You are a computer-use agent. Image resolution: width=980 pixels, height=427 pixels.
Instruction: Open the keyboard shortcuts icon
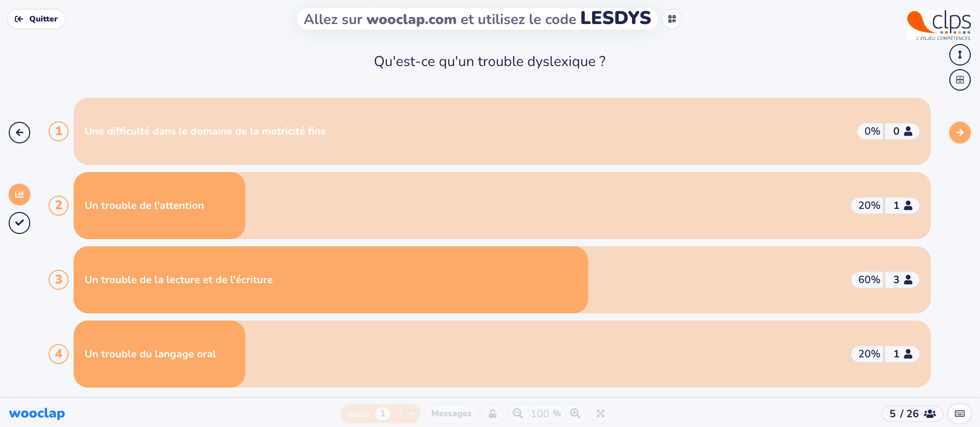point(960,413)
